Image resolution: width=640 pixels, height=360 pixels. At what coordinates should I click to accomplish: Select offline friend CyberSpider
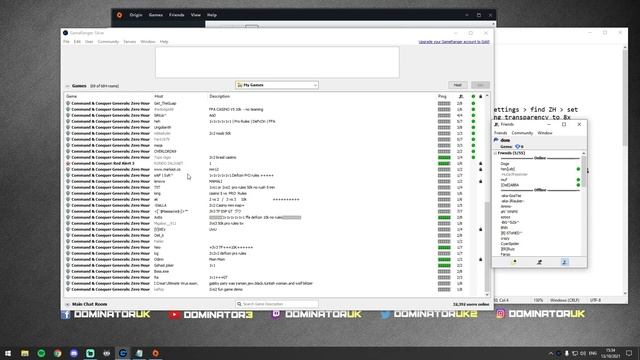tap(510, 244)
